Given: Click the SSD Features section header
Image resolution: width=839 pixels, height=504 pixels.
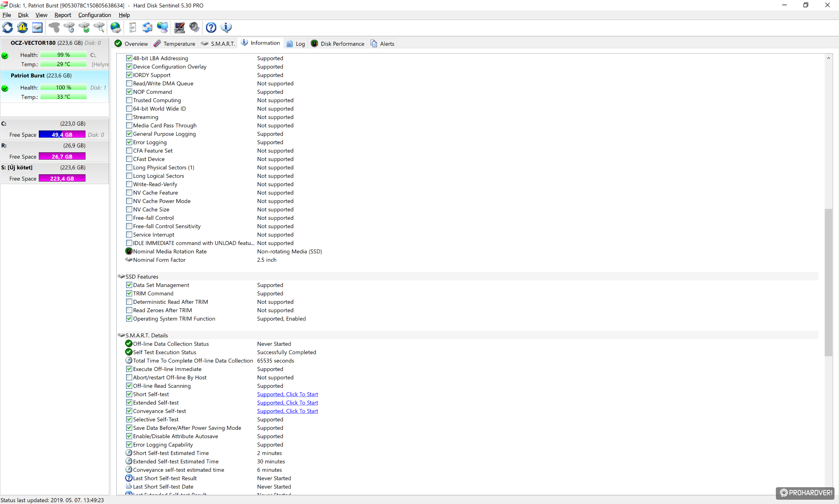Looking at the screenshot, I should [x=468, y=276].
